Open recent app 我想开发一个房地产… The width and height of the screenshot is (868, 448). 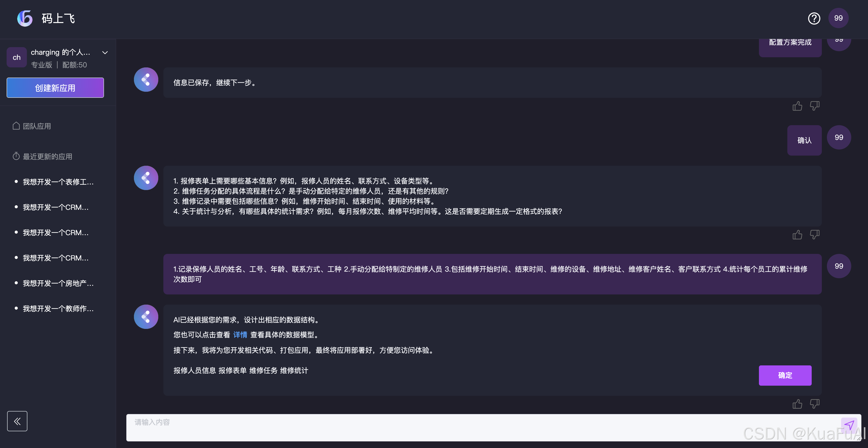click(58, 283)
